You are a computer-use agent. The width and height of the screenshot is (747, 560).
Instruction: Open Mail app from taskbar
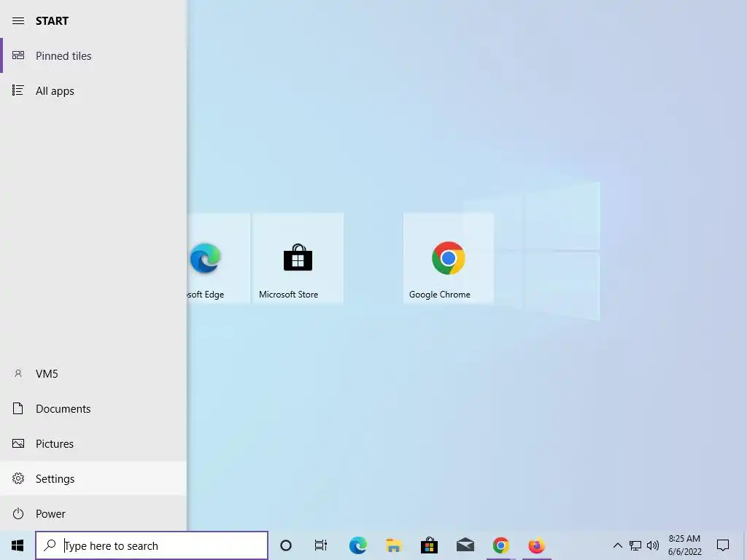[x=465, y=545]
